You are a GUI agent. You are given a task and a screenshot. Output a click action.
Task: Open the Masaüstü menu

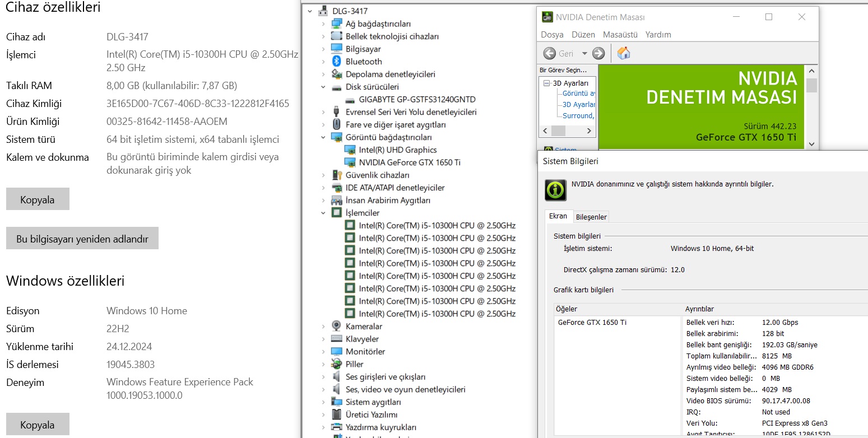620,34
